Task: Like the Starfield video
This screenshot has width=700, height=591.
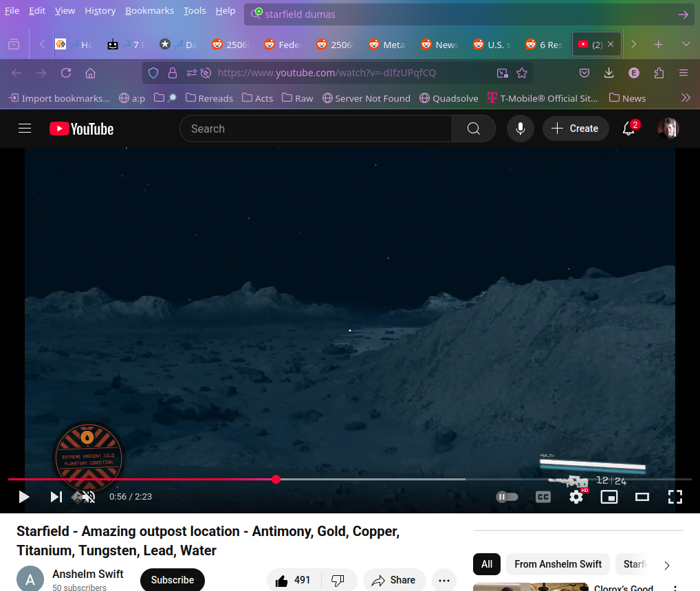Action: coord(293,580)
